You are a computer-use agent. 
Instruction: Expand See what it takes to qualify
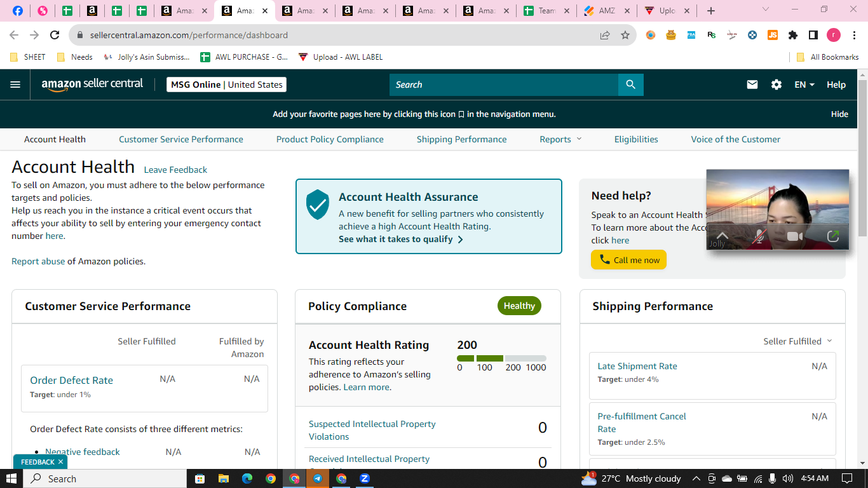click(x=401, y=239)
